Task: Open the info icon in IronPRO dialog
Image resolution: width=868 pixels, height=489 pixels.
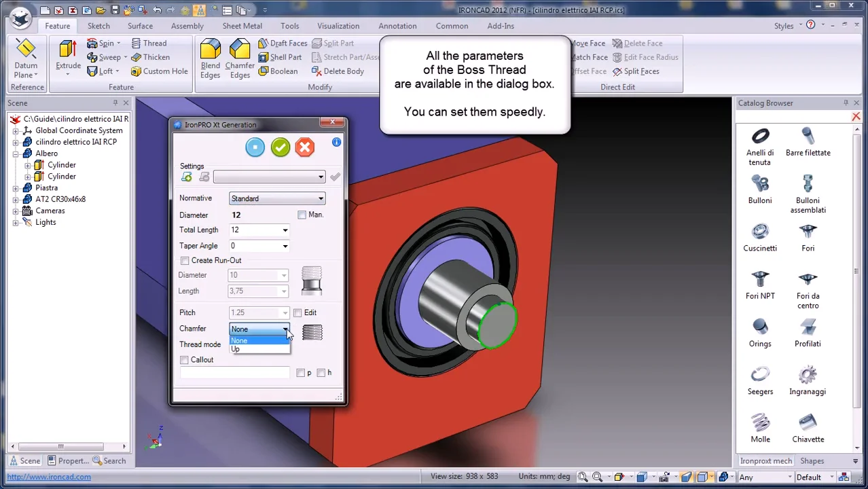Action: (336, 142)
